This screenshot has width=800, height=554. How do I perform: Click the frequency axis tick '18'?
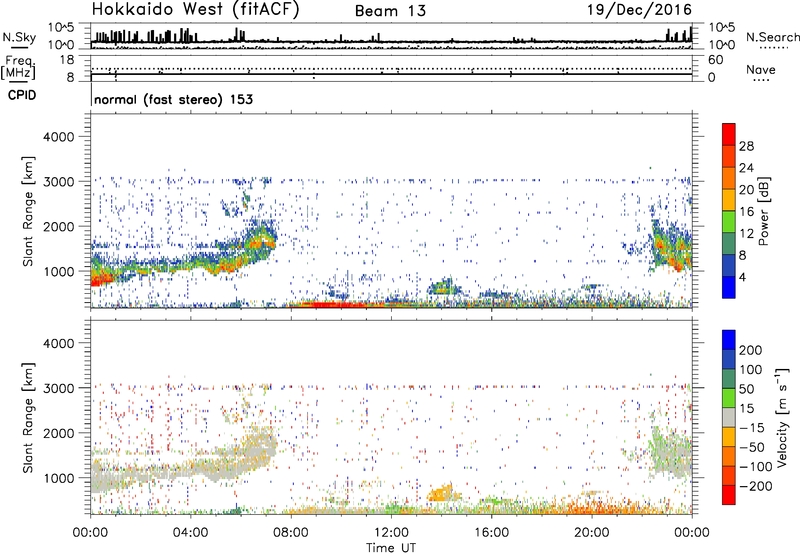[67, 60]
